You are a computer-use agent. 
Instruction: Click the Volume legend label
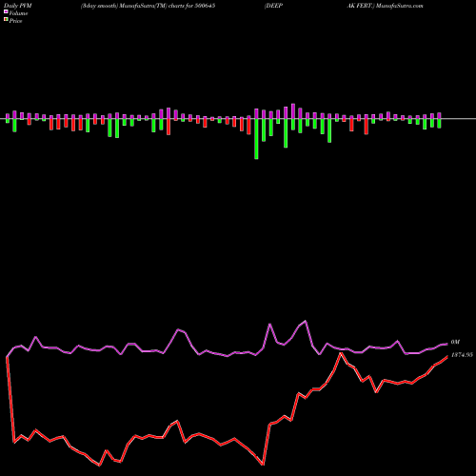[18, 13]
